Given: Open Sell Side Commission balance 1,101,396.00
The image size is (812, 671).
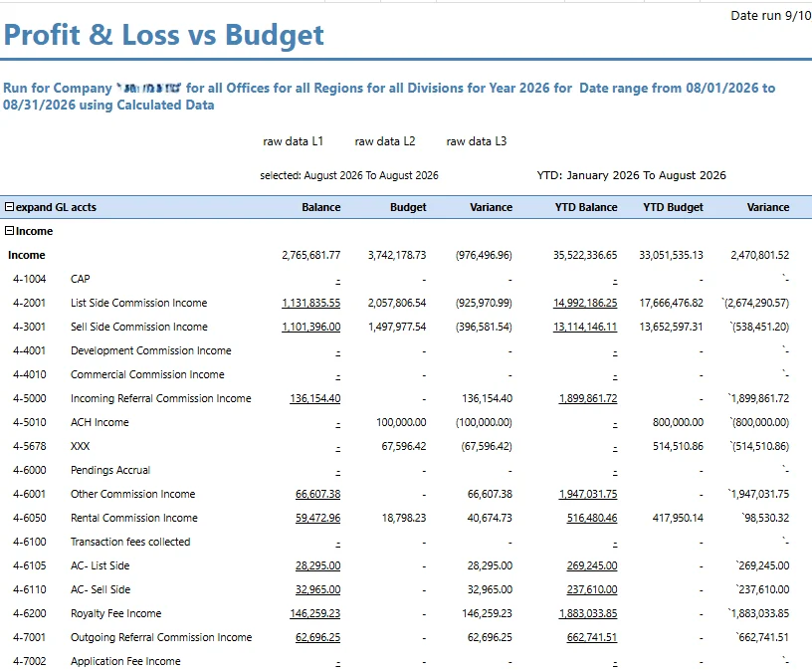Looking at the screenshot, I should [311, 327].
